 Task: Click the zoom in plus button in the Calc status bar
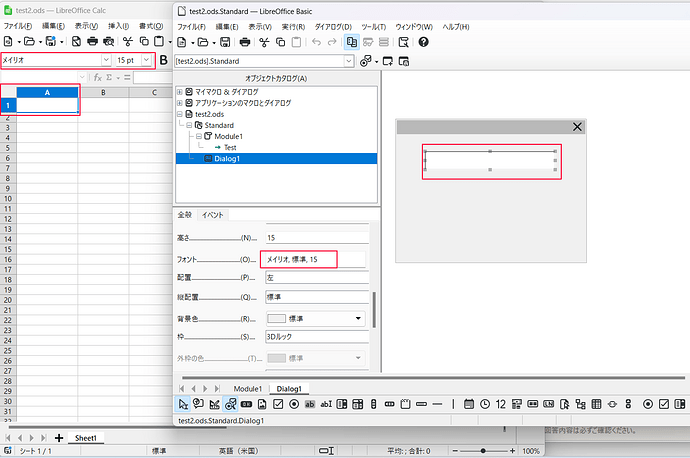coord(512,451)
